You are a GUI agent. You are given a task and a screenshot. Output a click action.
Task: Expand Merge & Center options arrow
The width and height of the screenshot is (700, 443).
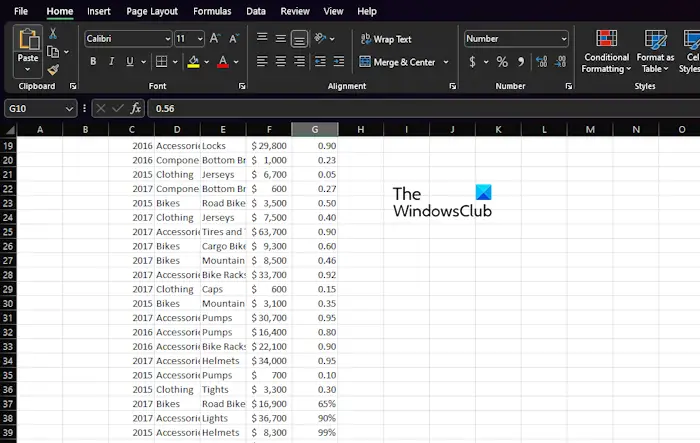(446, 62)
